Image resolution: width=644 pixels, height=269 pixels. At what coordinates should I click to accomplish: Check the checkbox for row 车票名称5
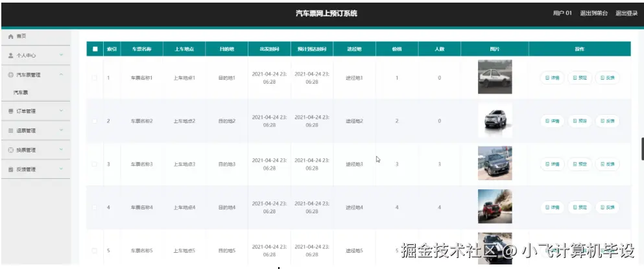(x=95, y=250)
